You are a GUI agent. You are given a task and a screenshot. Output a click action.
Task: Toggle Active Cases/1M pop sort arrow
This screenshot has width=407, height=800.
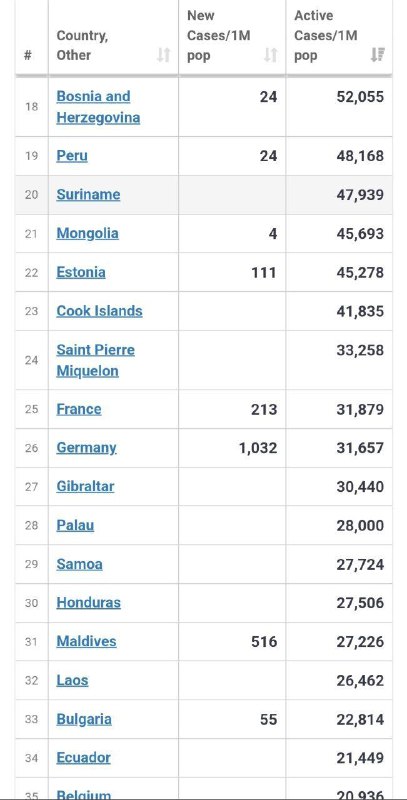click(377, 55)
